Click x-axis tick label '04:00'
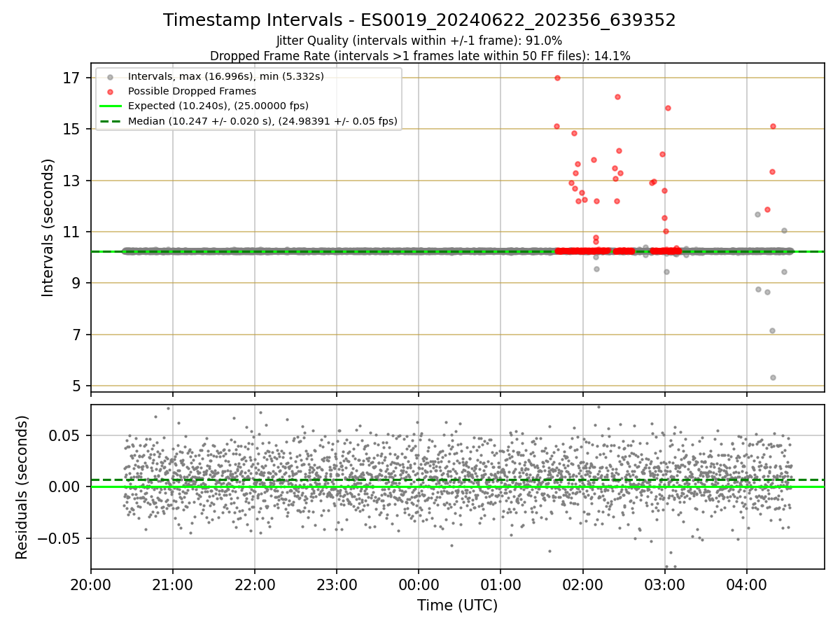 (747, 584)
